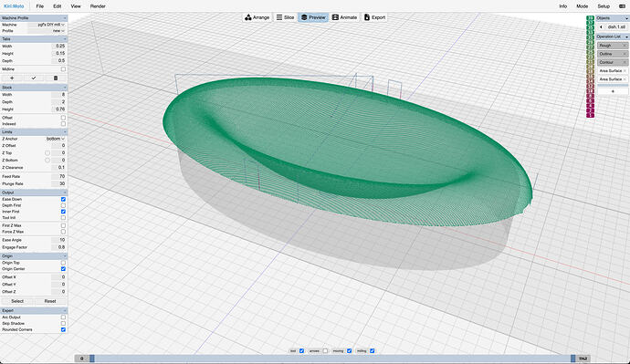Open the Profile dropdown
Image resolution: width=630 pixels, height=364 pixels.
click(47, 30)
